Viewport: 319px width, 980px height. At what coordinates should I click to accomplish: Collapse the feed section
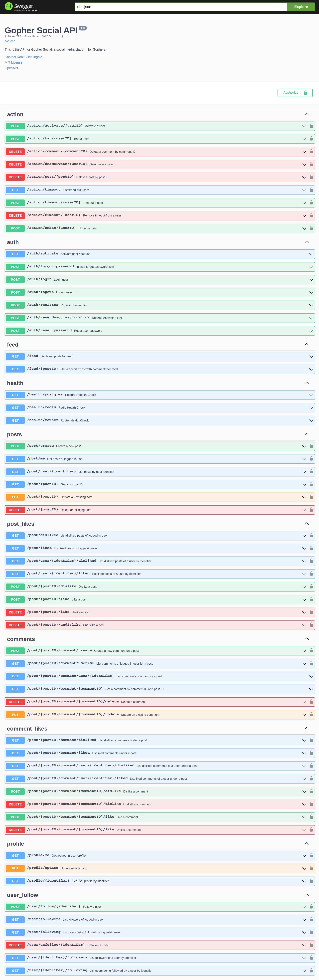click(307, 344)
